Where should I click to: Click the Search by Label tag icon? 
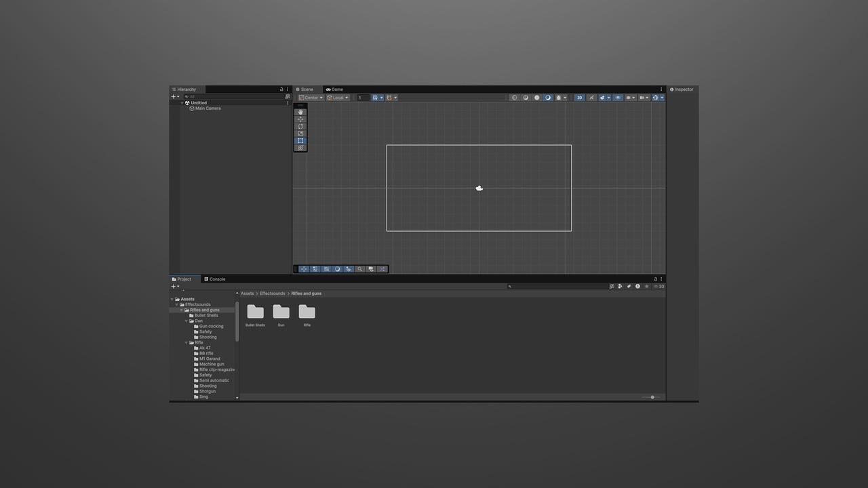[x=629, y=286]
